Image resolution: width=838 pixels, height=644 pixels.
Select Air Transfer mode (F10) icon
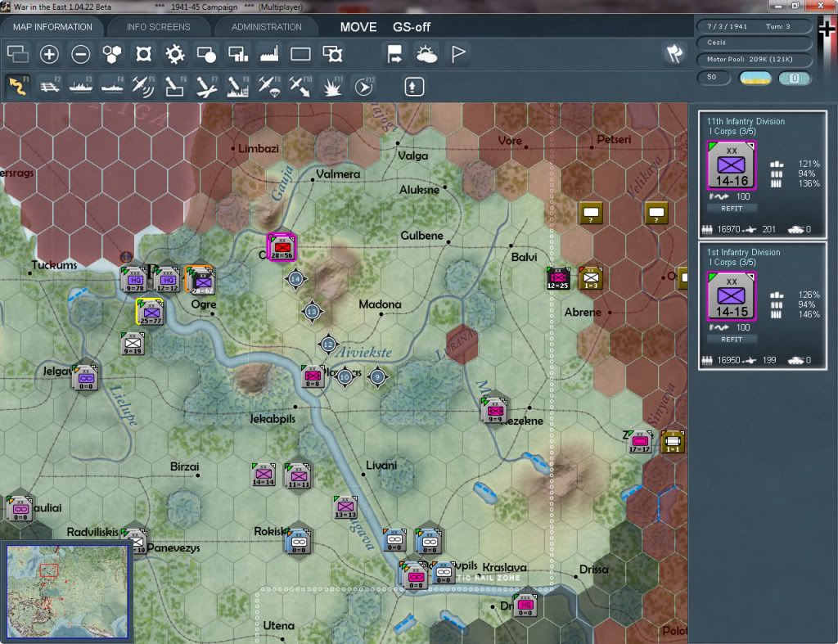[300, 86]
